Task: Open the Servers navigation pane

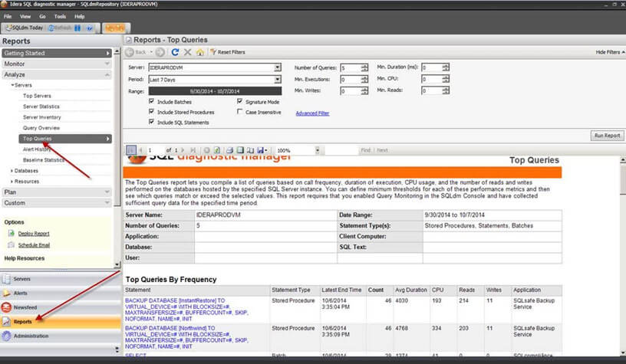Action: tap(60, 279)
